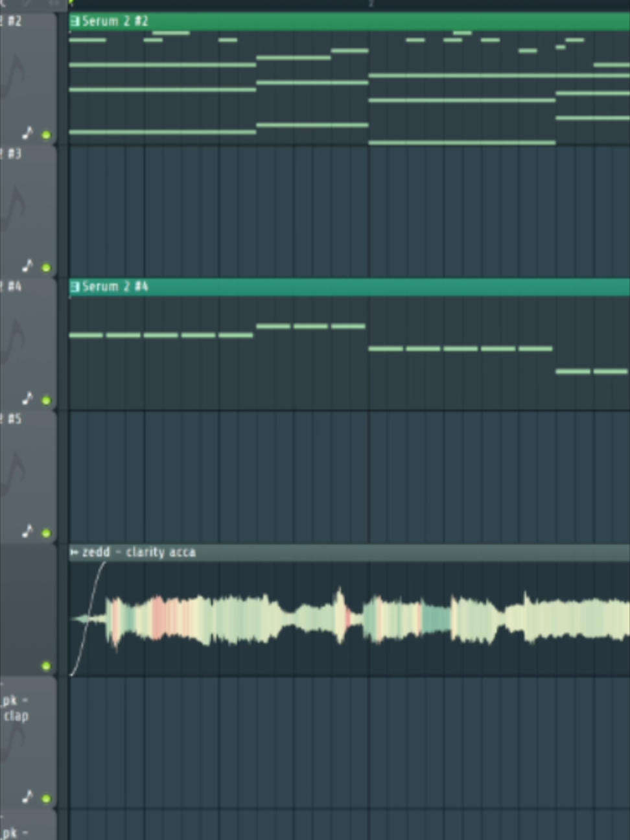Open Serum 2 #2 clip menu icon
Image resolution: width=630 pixels, height=840 pixels.
pos(75,21)
